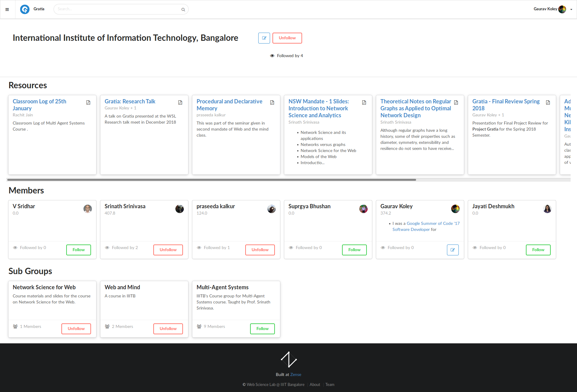Open praseeda kalkur member name
This screenshot has width=577, height=392.
216,206
